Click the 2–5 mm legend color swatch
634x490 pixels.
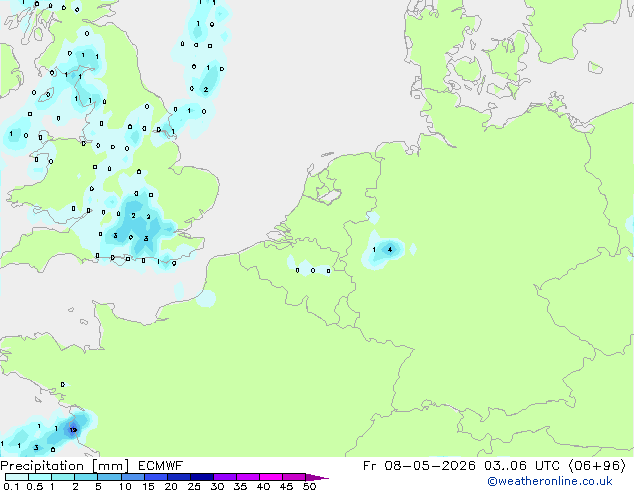point(86,477)
